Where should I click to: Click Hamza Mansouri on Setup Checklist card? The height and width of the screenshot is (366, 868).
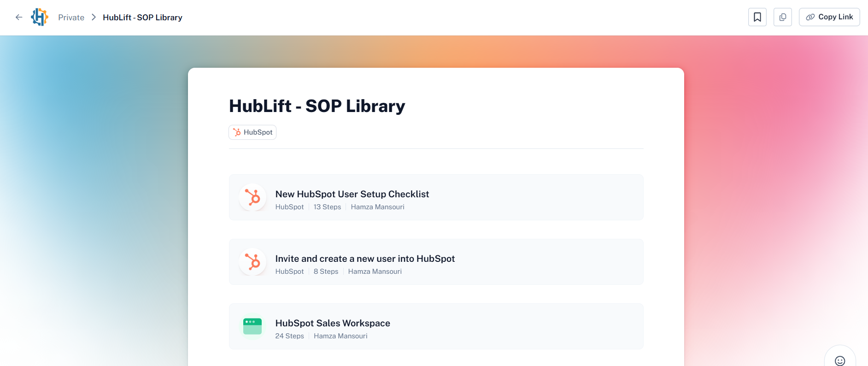(377, 207)
